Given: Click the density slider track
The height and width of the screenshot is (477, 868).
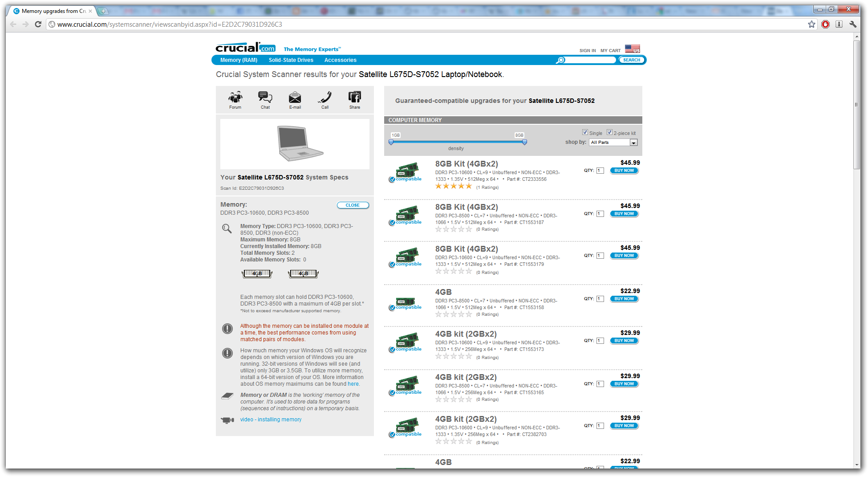Looking at the screenshot, I should [x=458, y=142].
